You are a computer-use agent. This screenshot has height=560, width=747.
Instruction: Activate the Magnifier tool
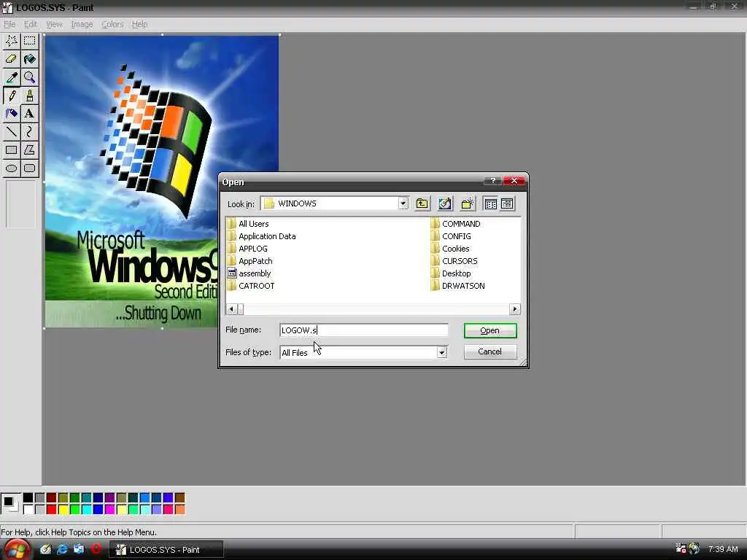(29, 77)
